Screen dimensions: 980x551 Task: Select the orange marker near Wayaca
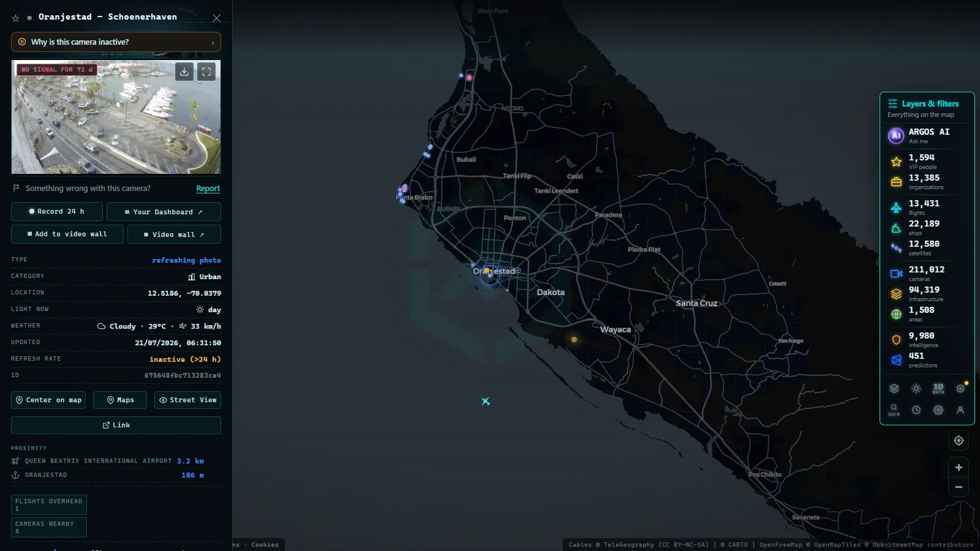click(x=574, y=339)
